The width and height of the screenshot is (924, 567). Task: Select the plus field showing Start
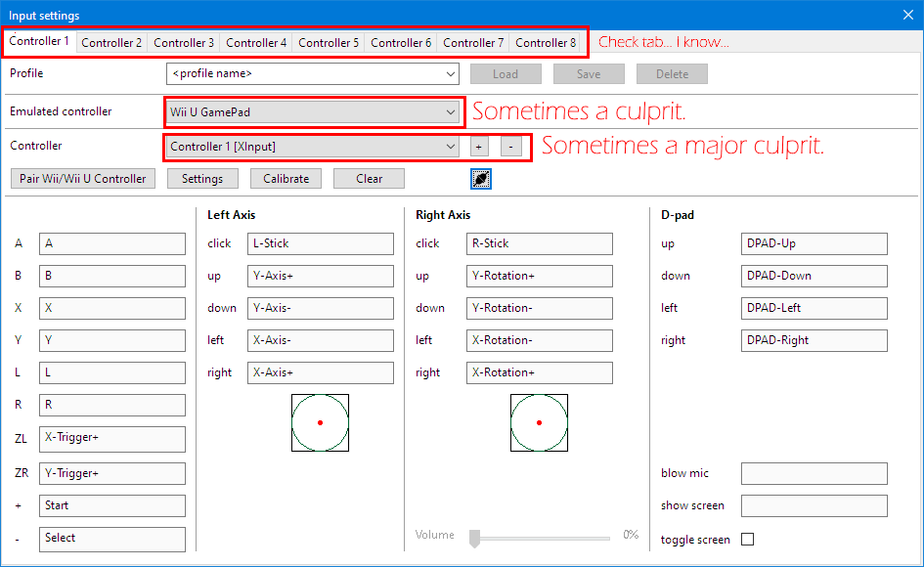click(112, 505)
